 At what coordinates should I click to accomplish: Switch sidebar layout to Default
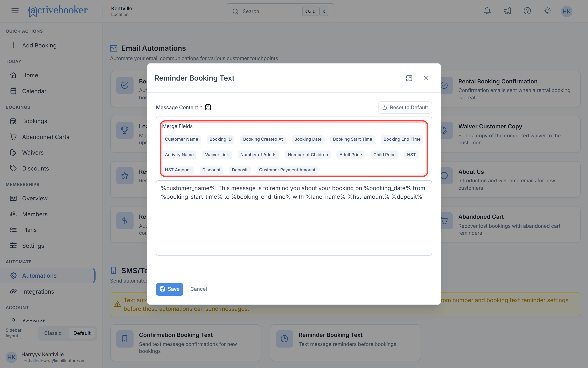pos(82,333)
